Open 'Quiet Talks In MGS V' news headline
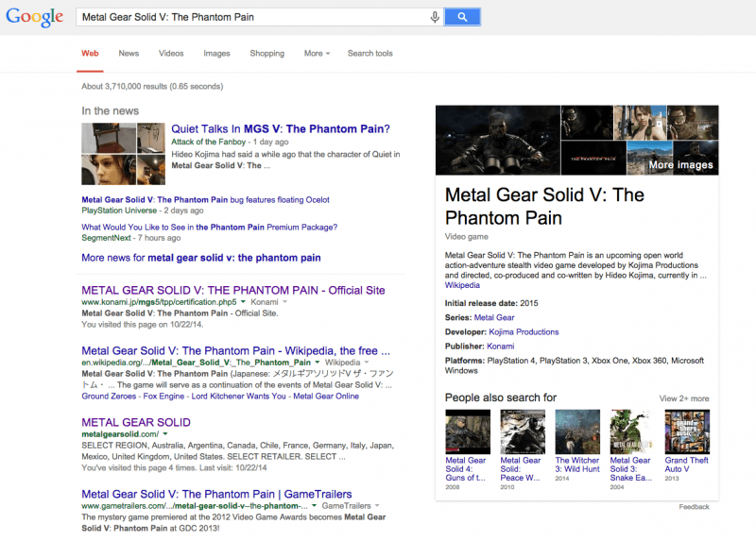This screenshot has height=541, width=756. tap(281, 129)
